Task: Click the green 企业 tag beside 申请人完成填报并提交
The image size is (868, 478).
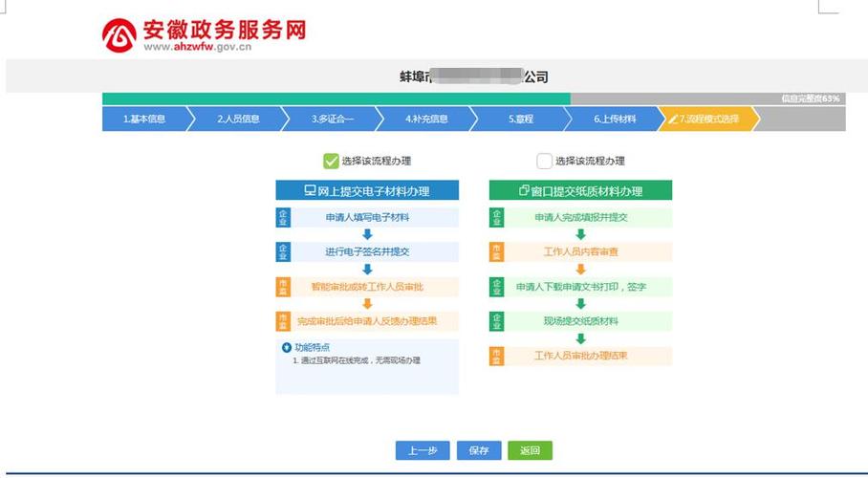Action: [x=496, y=218]
